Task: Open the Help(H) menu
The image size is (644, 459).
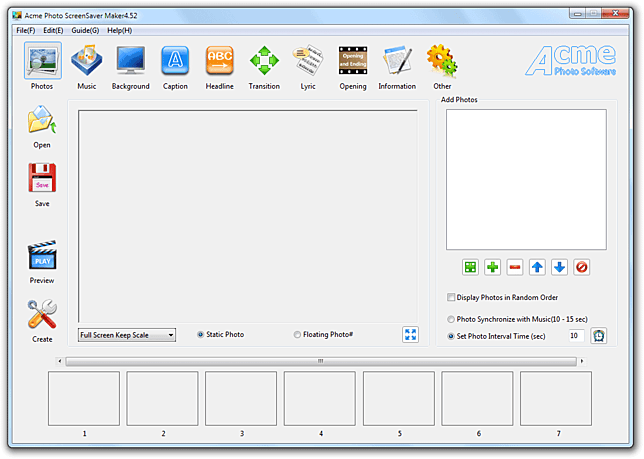Action: pyautogui.click(x=120, y=30)
